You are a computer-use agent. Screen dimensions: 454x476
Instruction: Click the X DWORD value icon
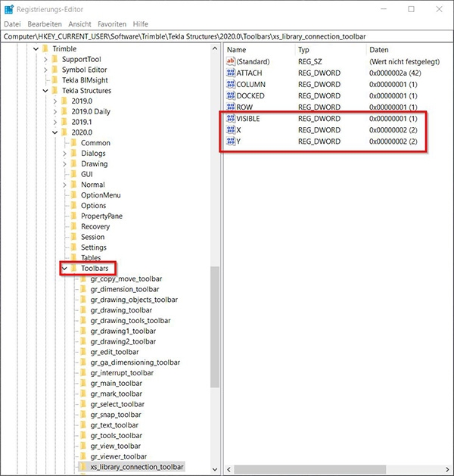tap(231, 130)
